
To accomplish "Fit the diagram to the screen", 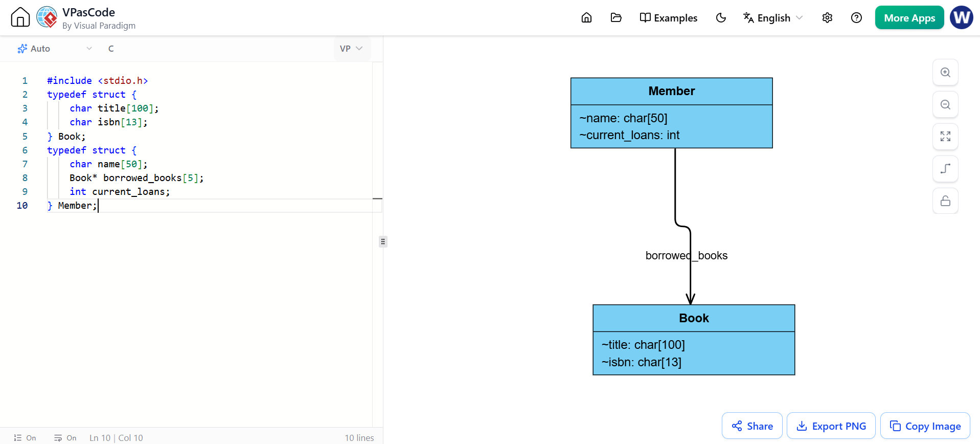I will 945,137.
